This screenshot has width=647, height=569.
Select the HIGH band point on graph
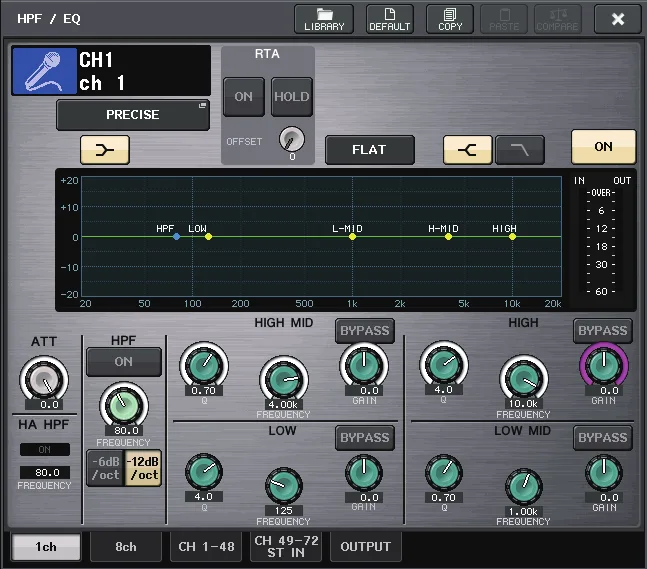512,237
